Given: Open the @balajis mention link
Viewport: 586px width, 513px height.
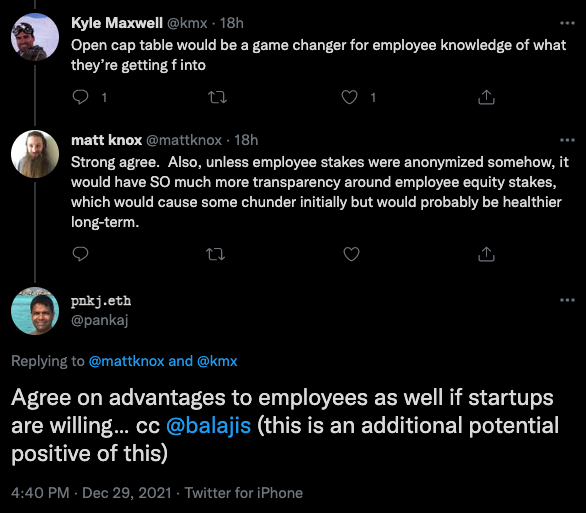Looking at the screenshot, I should [x=209, y=426].
